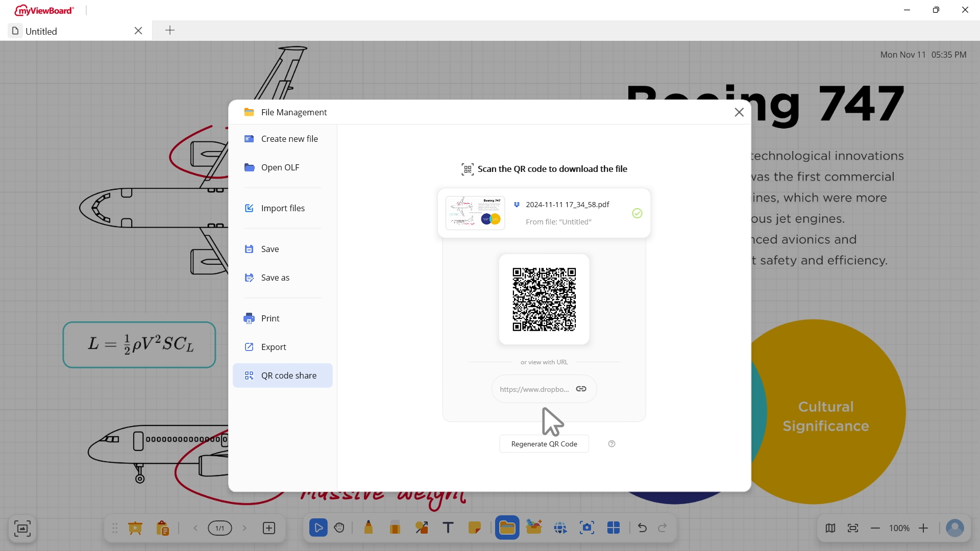The width and height of the screenshot is (980, 551).
Task: Copy the Dropbox URL link icon
Action: point(581,389)
